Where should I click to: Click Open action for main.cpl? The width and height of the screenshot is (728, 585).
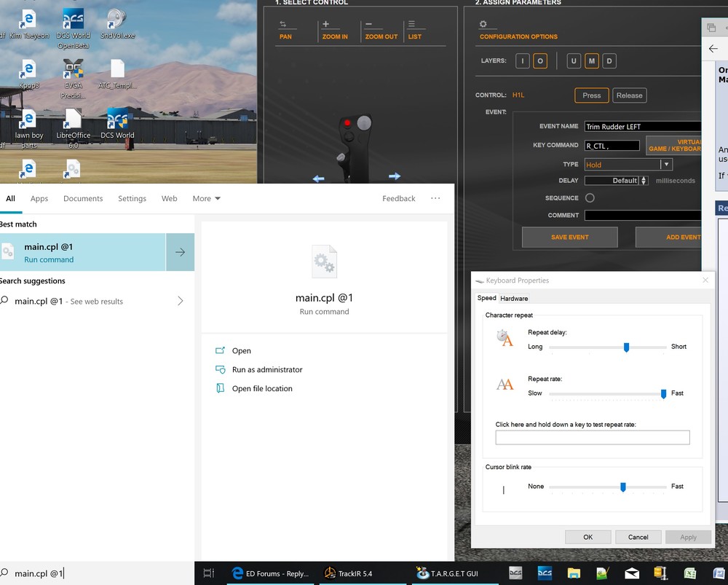coord(233,351)
